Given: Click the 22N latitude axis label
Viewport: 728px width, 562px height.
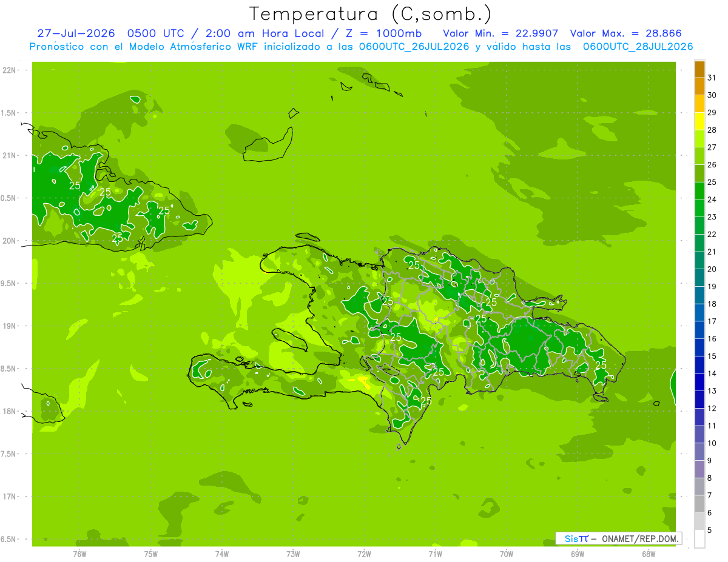Looking at the screenshot, I should coord(8,70).
